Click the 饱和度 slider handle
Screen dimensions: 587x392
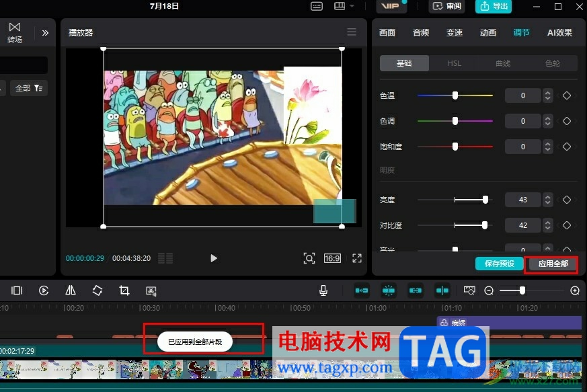[x=455, y=147]
